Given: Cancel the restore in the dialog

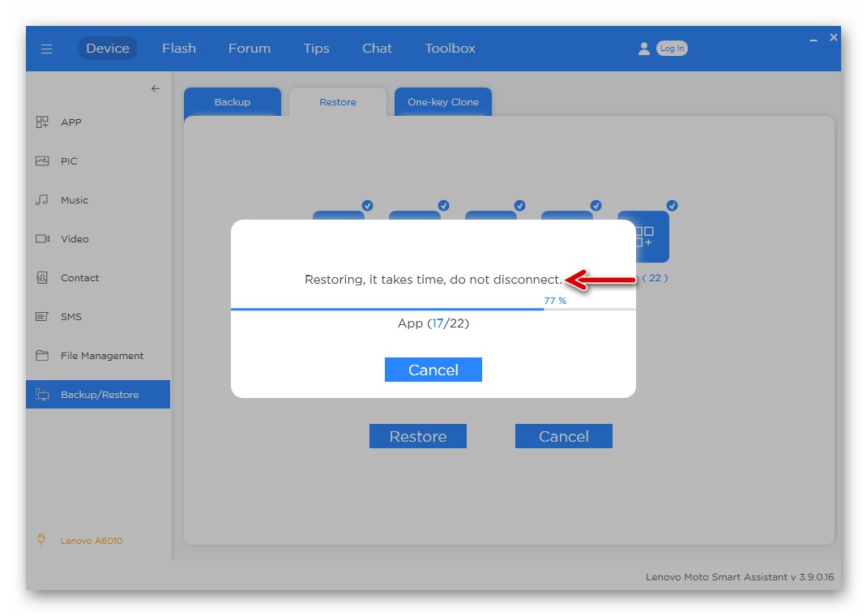Looking at the screenshot, I should [433, 370].
